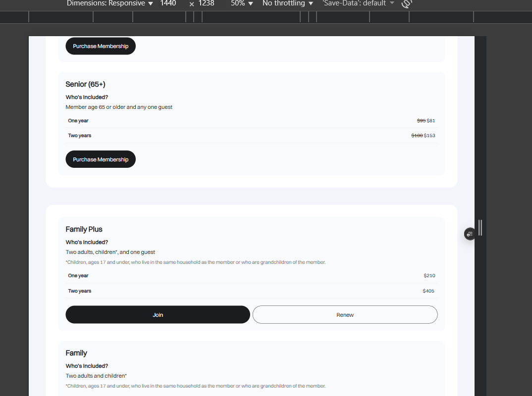Screen dimensions: 532x396
Task: Click the Renew button for Family Plus
Action: pyautogui.click(x=345, y=315)
